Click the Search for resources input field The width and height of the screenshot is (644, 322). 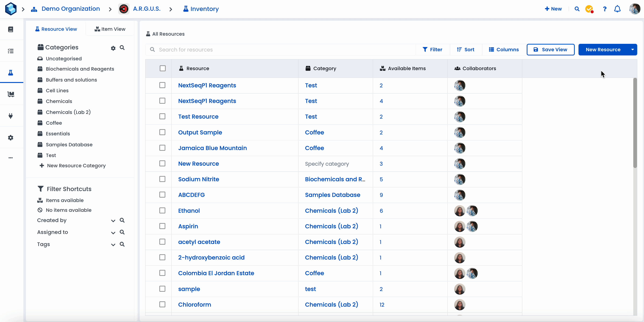pyautogui.click(x=285, y=49)
